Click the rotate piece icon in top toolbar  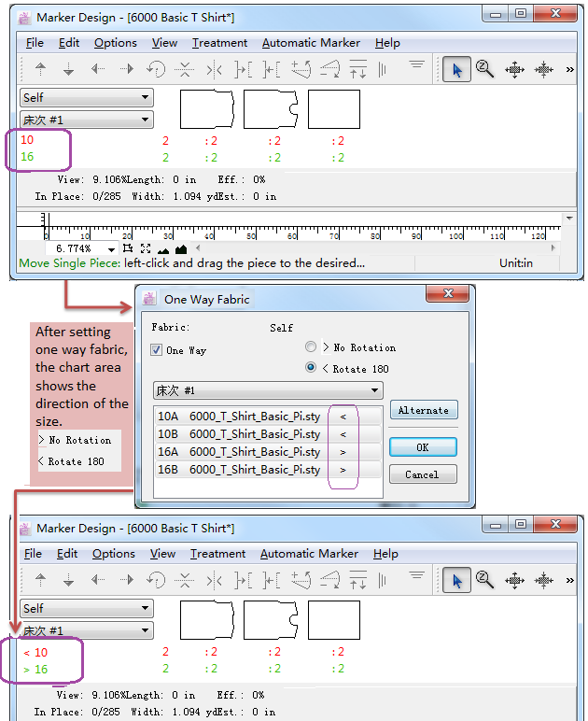pos(156,69)
